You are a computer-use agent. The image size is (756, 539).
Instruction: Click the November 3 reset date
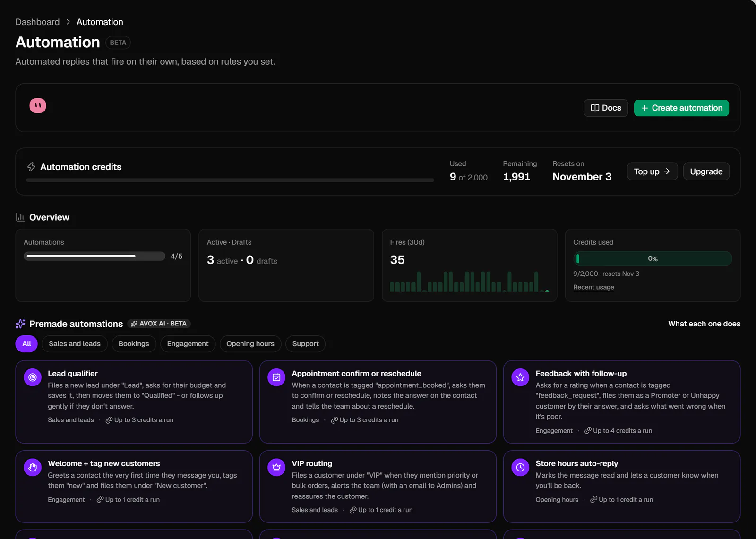pyautogui.click(x=582, y=177)
